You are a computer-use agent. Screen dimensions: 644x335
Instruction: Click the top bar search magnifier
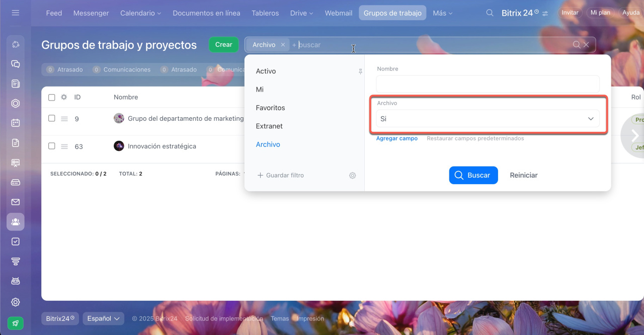490,13
